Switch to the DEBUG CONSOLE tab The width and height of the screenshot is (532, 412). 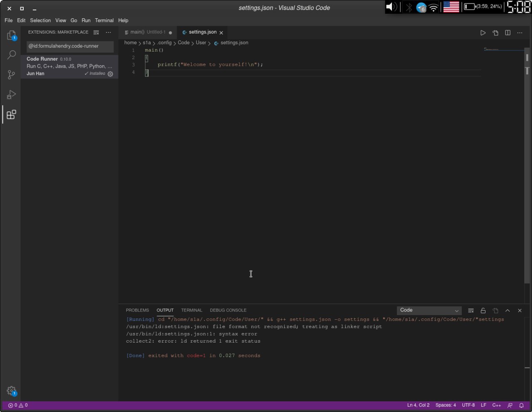click(x=228, y=310)
